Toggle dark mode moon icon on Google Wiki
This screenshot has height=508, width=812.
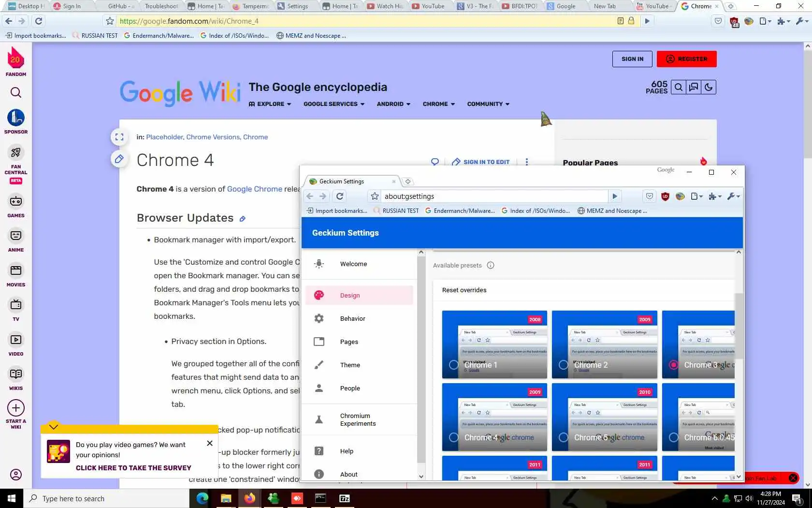pos(709,88)
